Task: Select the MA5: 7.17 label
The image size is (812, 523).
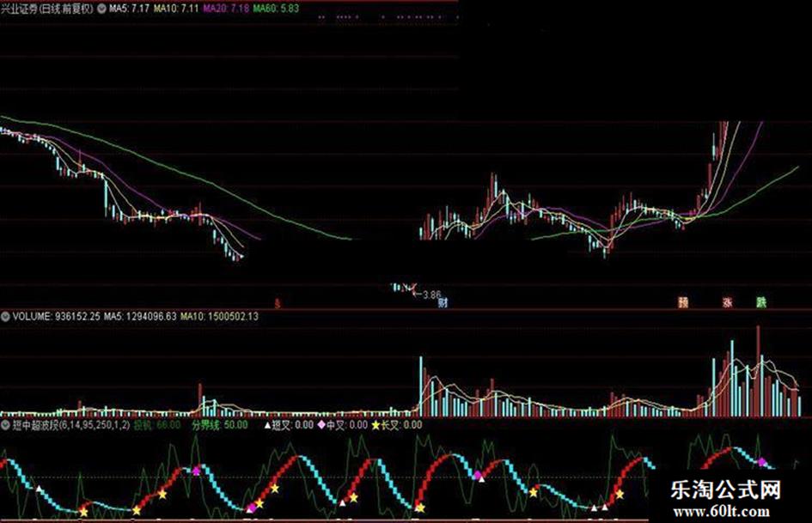Action: pyautogui.click(x=129, y=9)
